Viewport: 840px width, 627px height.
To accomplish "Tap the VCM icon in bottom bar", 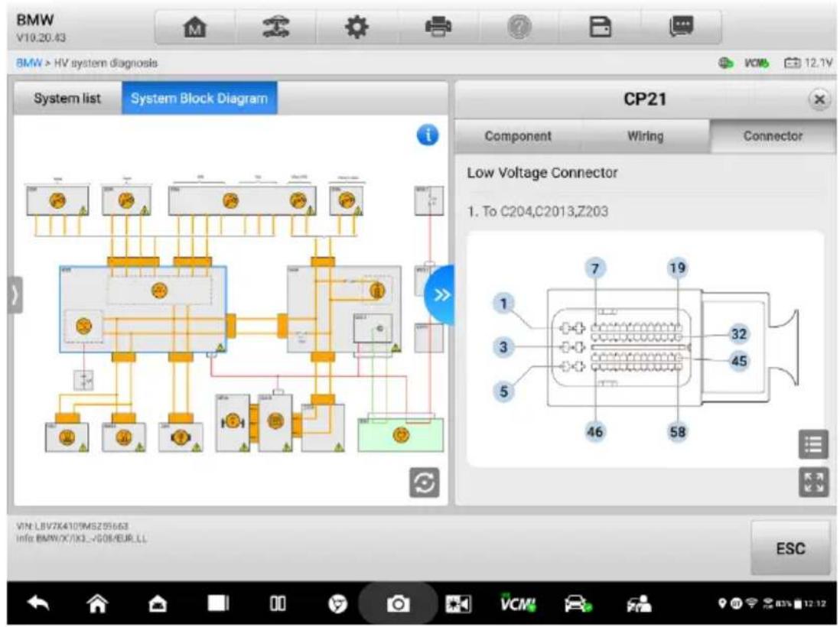I will tap(518, 603).
